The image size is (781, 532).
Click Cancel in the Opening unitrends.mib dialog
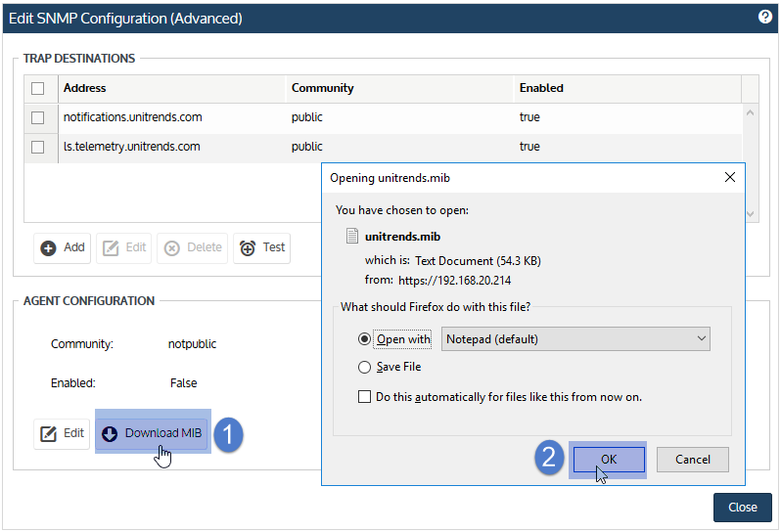coord(692,460)
